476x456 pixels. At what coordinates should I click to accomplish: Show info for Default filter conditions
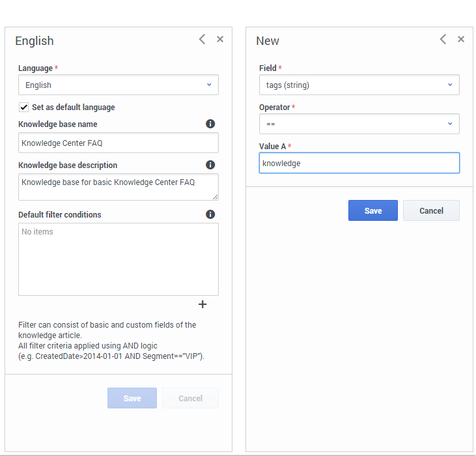(210, 214)
